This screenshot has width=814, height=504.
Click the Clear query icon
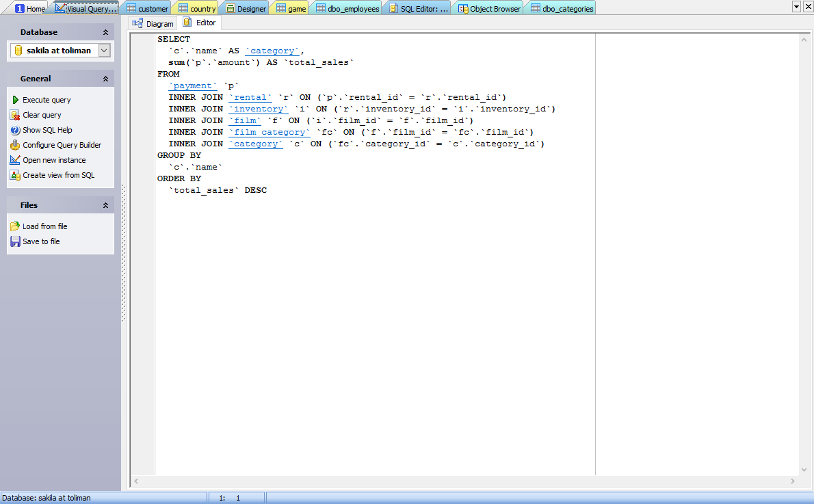15,115
